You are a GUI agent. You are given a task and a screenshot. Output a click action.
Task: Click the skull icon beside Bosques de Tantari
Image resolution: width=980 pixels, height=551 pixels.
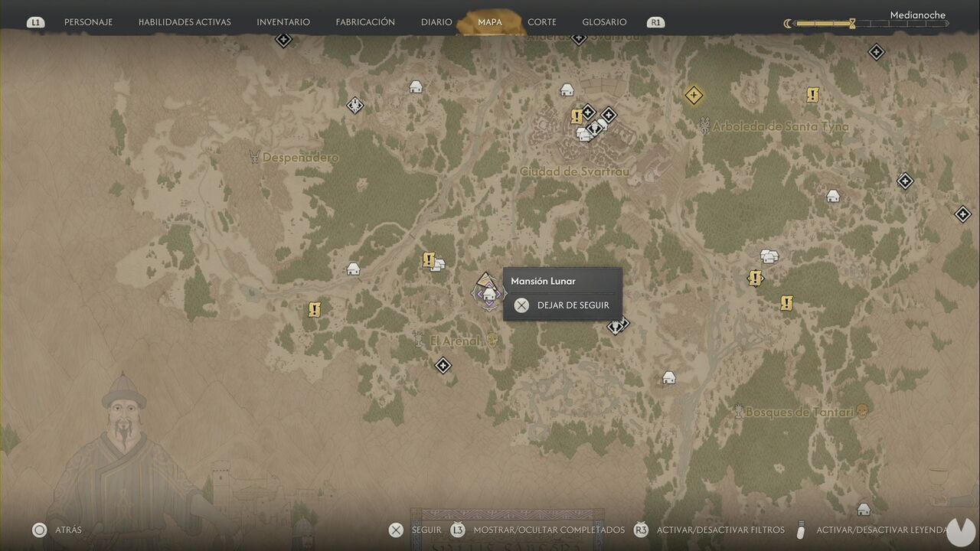[863, 412]
